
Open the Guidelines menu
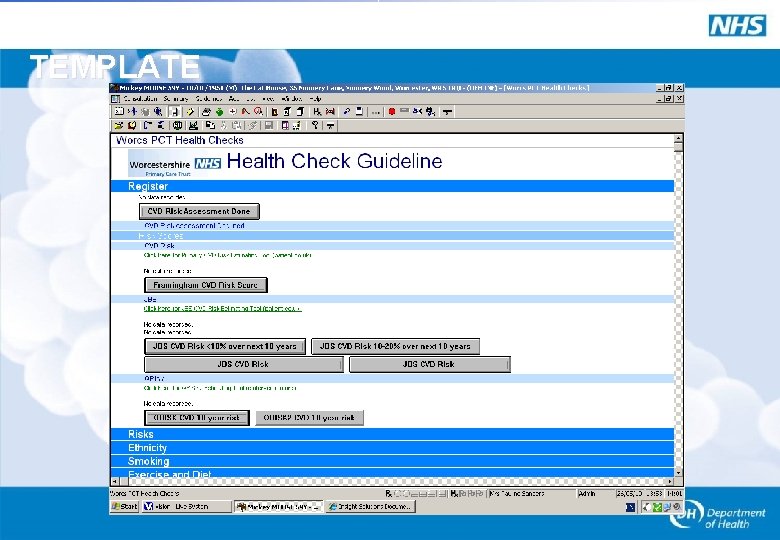(x=209, y=98)
